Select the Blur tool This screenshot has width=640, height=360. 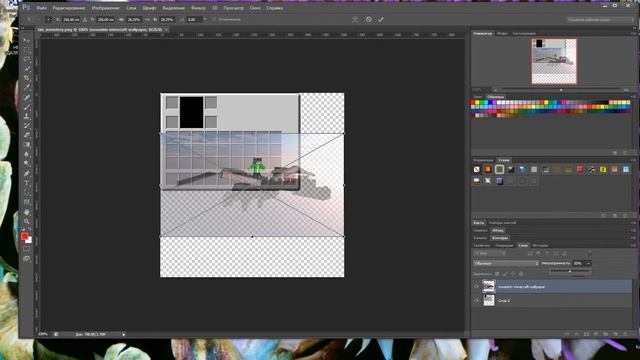(x=27, y=154)
